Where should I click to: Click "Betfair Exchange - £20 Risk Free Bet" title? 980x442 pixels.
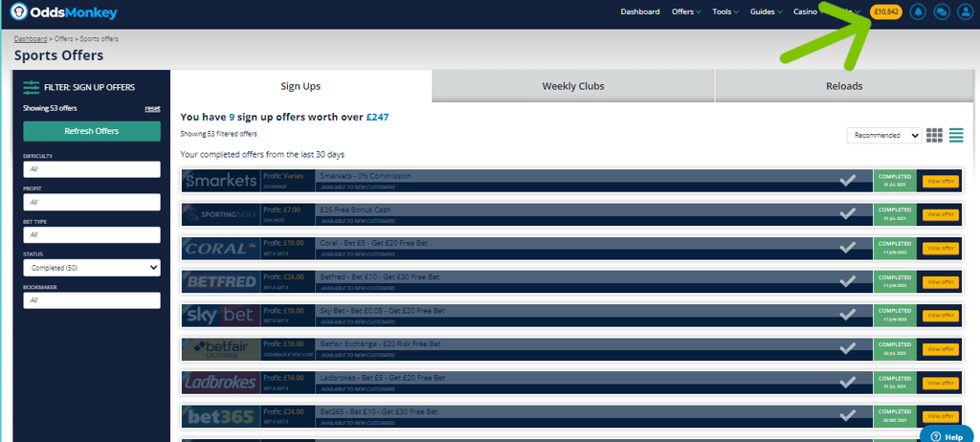pos(381,344)
